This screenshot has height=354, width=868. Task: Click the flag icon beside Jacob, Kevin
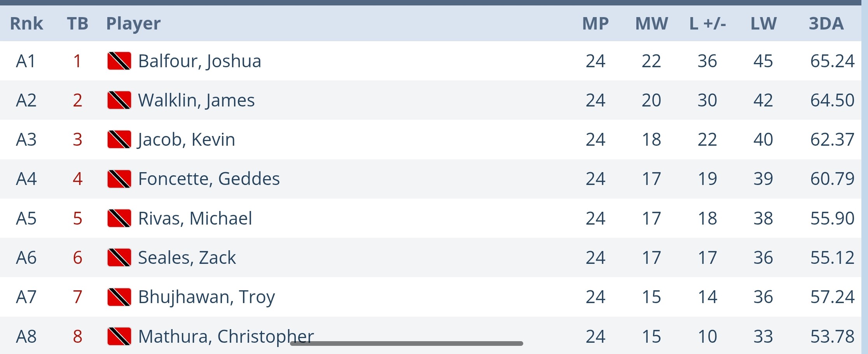119,140
